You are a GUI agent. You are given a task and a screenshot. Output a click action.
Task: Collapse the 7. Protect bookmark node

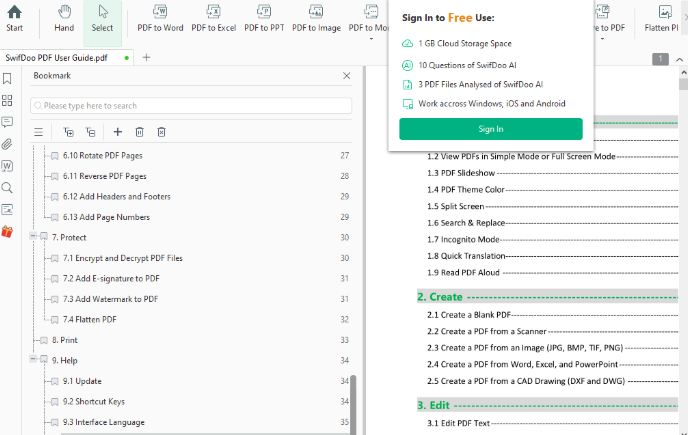tap(33, 236)
